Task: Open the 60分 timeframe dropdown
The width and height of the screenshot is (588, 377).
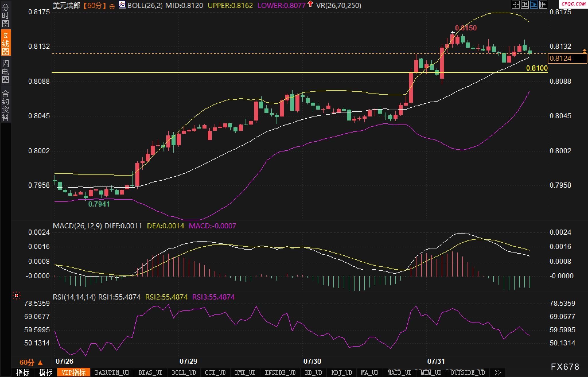Action: click(x=31, y=363)
